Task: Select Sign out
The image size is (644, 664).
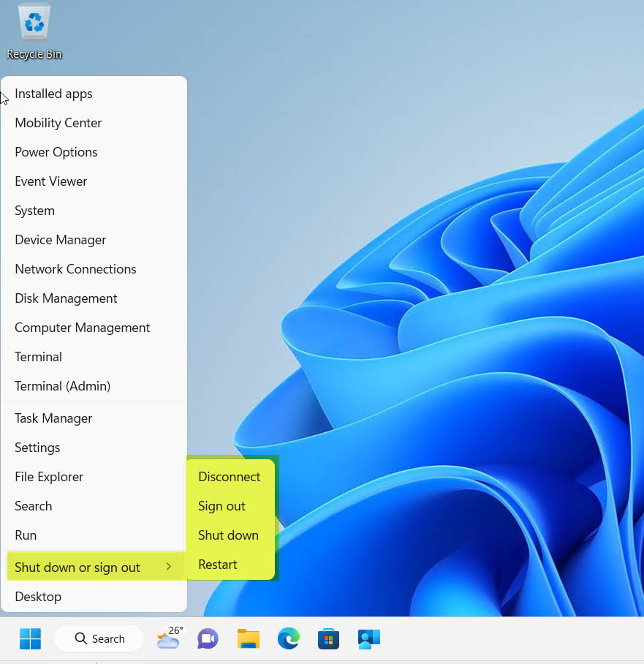Action: click(221, 505)
